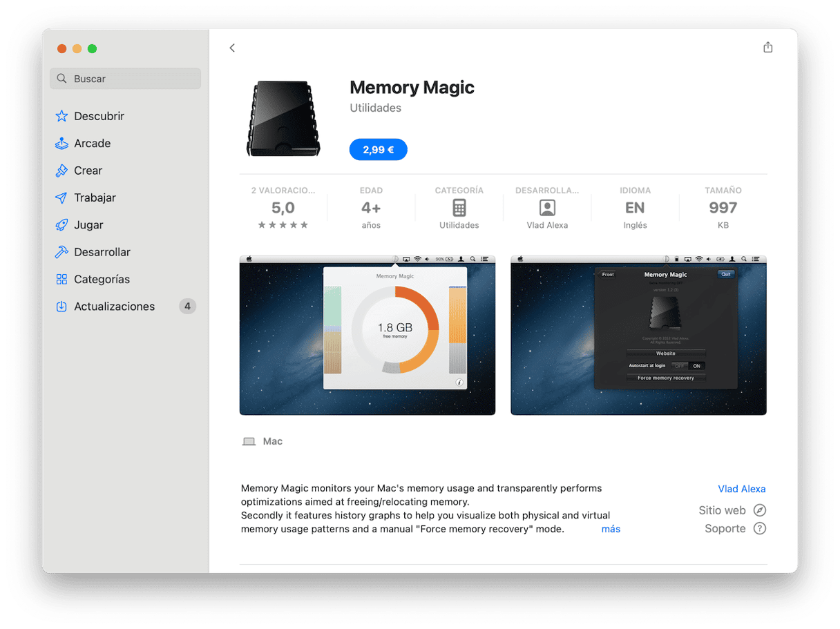Click the IDIOMA heading
The height and width of the screenshot is (629, 840).
pyautogui.click(x=635, y=191)
